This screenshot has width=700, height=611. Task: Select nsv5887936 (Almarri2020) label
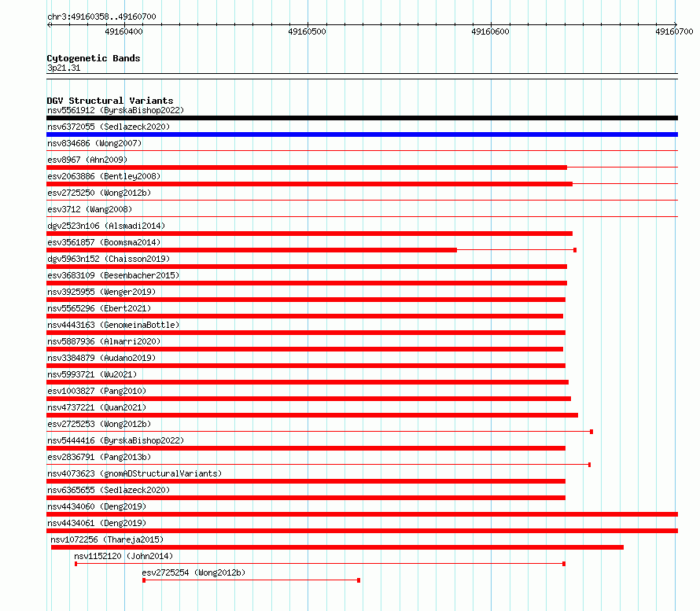tap(104, 341)
